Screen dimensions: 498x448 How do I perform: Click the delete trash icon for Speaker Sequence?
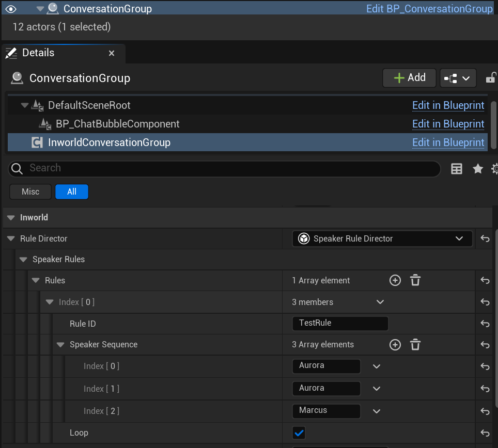click(x=415, y=344)
